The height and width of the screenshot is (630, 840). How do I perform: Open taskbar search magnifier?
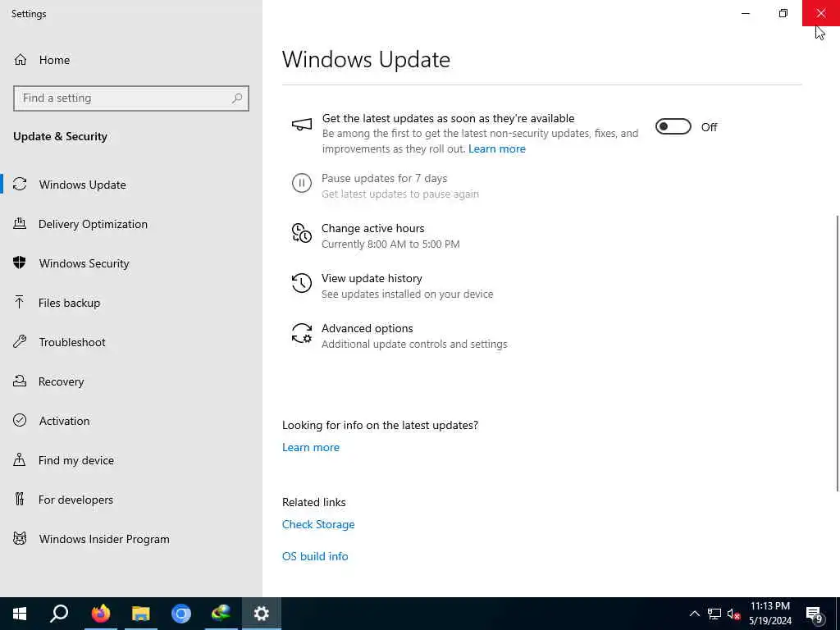click(x=59, y=614)
